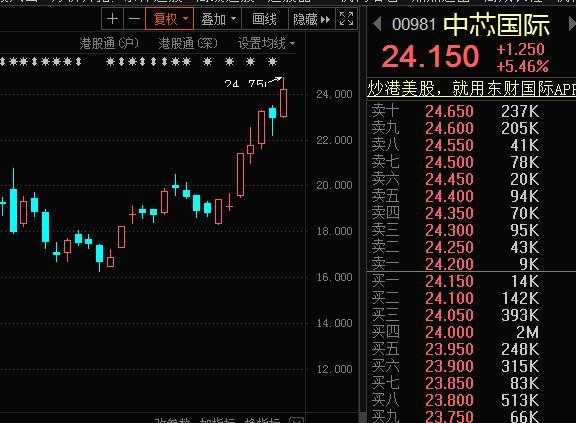Zoom out chart with minus icon
Image resolution: width=576 pixels, height=423 pixels.
coord(135,19)
